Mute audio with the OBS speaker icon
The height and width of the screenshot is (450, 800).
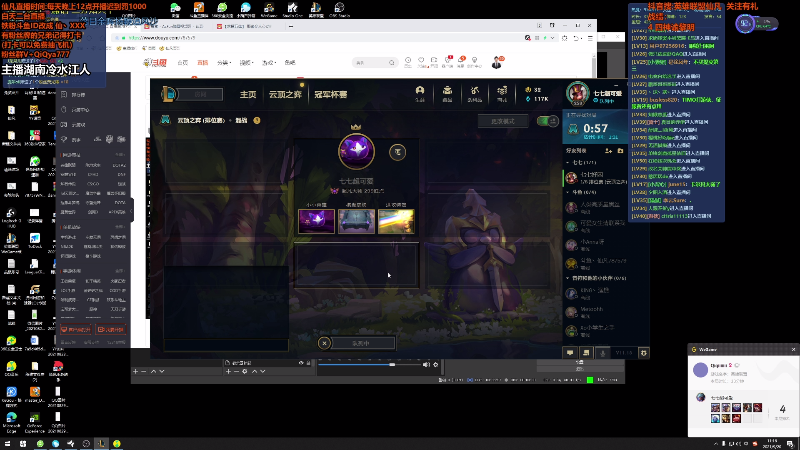[x=426, y=364]
